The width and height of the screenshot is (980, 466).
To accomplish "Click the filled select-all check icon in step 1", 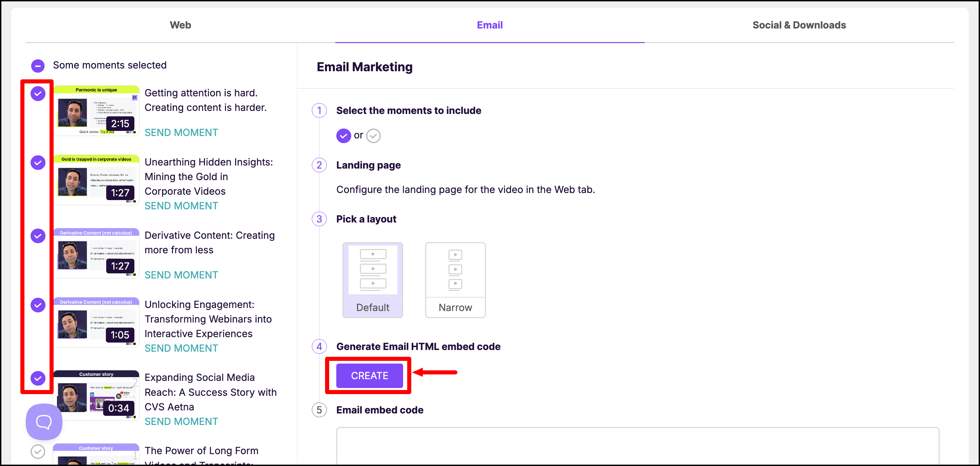I will tap(343, 136).
